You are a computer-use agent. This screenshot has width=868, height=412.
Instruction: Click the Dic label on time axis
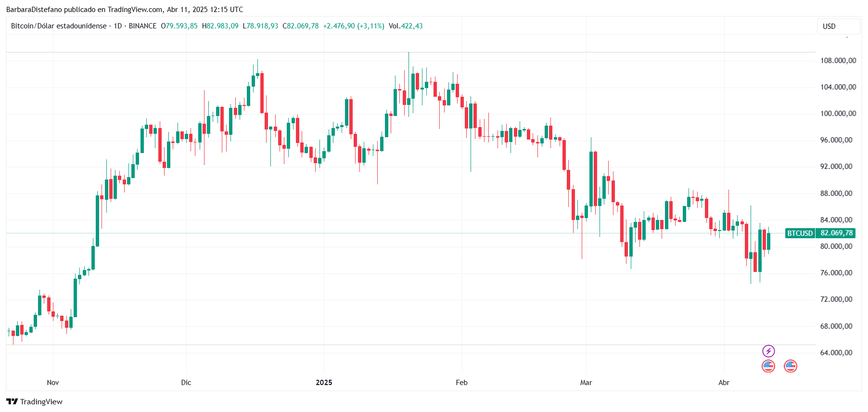coord(186,383)
